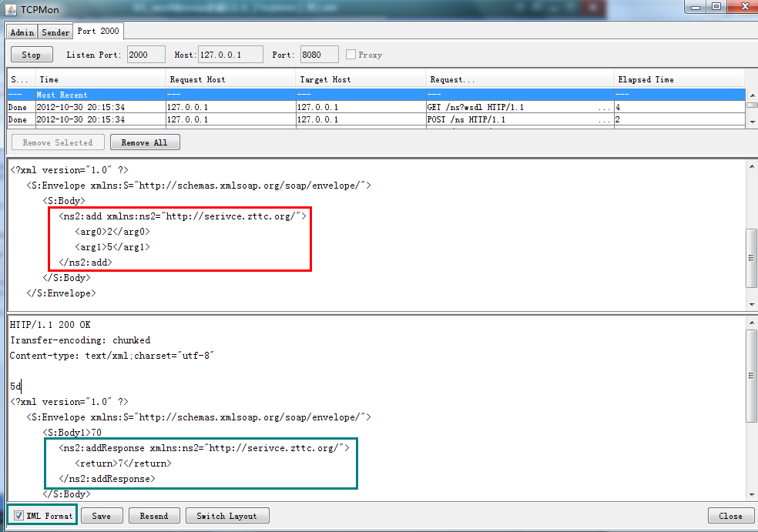Viewport: 758px width, 532px height.
Task: Resend the captured SOAP request
Action: 154,515
